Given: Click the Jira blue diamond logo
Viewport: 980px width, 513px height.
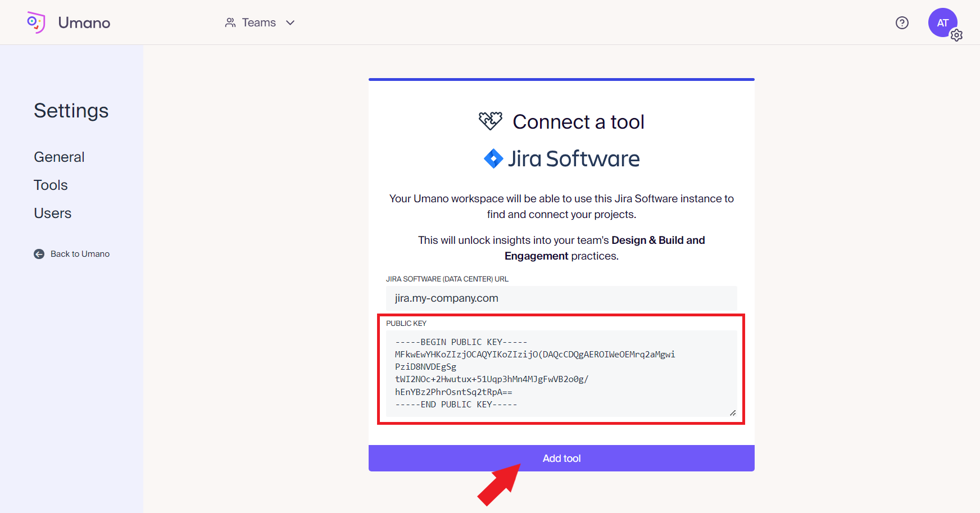Looking at the screenshot, I should coord(493,158).
